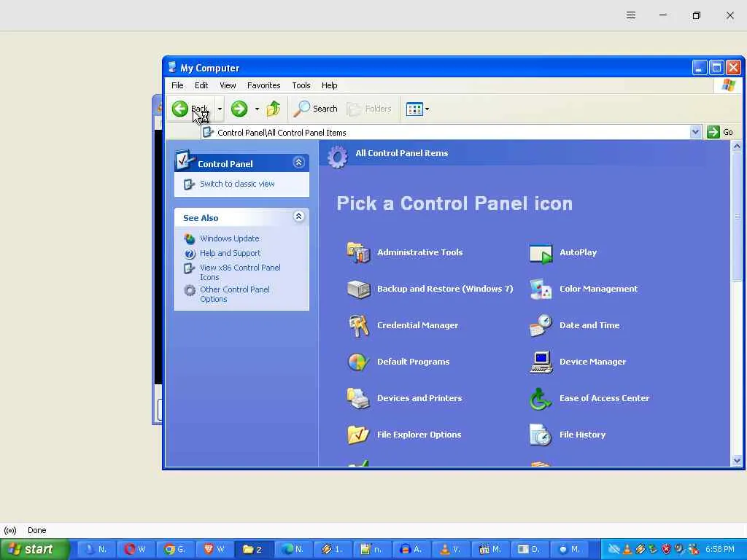
Task: Open the Search toolbar button
Action: coord(315,109)
